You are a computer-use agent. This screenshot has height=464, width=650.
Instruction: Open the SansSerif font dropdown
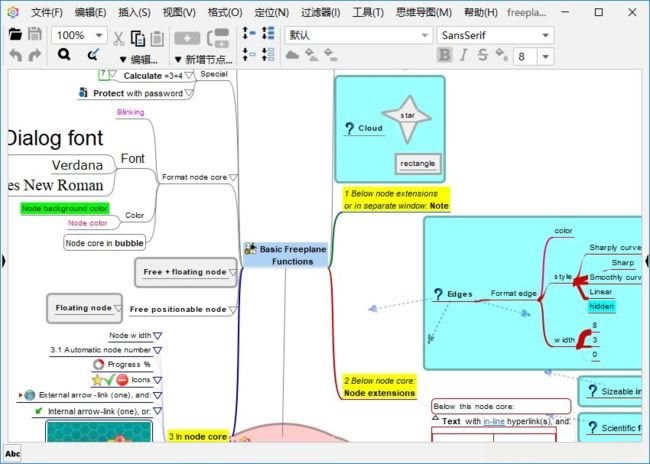pos(546,35)
